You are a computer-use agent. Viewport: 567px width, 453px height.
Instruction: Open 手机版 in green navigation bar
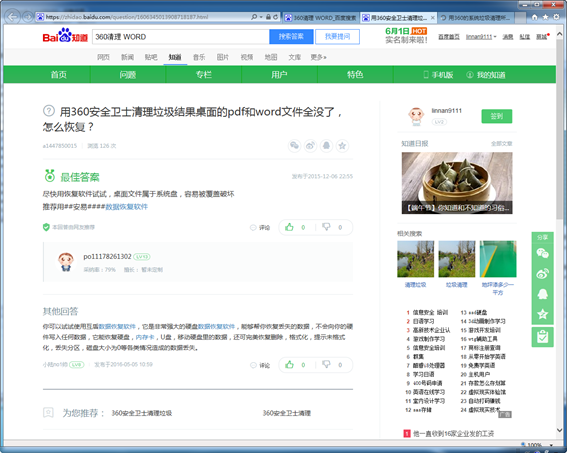(438, 75)
